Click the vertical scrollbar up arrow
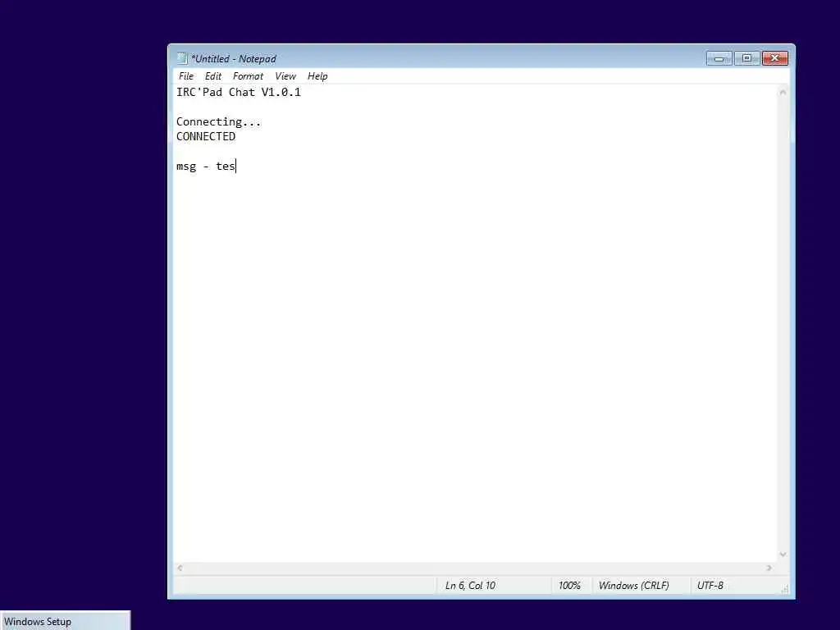Viewport: 840px width, 630px height. tap(783, 92)
